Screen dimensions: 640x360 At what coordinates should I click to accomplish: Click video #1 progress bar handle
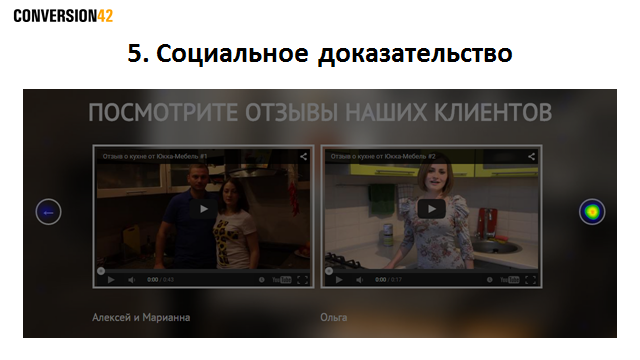101,271
